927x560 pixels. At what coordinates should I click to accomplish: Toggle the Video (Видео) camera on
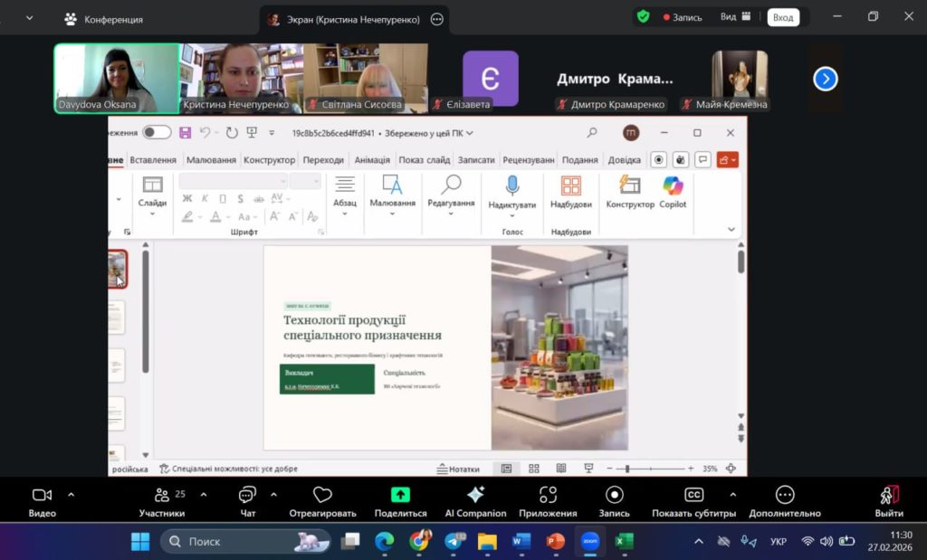pos(42,495)
